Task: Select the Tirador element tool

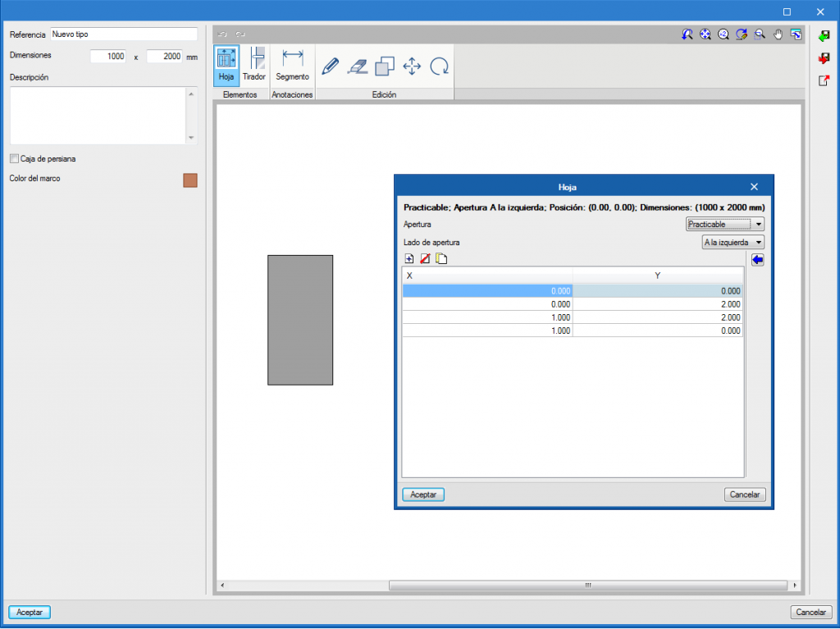Action: (254, 66)
